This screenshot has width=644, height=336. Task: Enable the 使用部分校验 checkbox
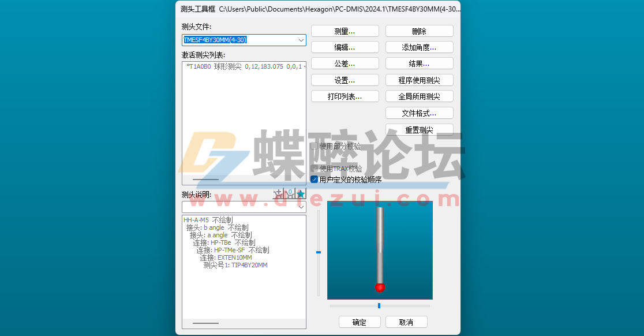[x=314, y=146]
